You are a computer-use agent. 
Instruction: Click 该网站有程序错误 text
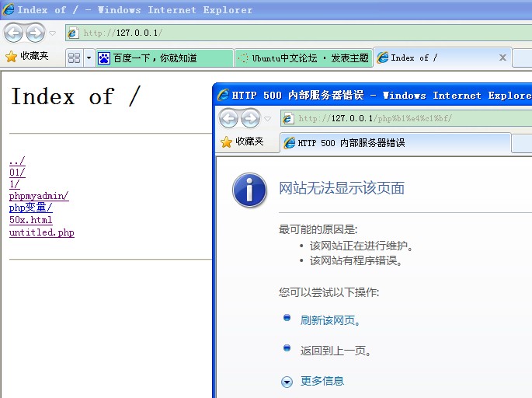coord(356,261)
